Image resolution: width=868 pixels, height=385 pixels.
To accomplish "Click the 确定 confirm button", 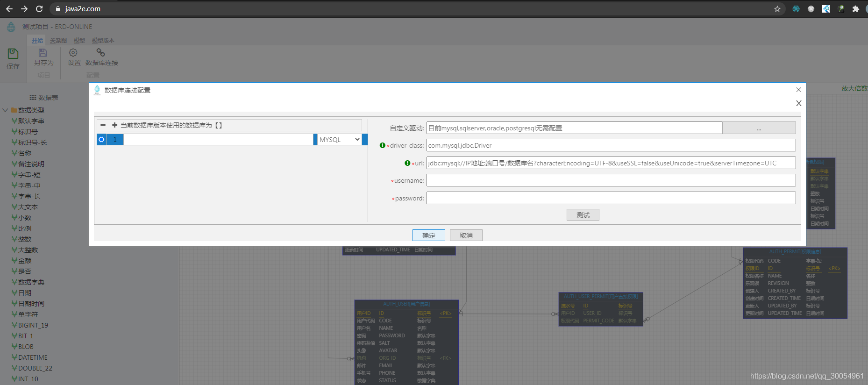I will [x=429, y=235].
